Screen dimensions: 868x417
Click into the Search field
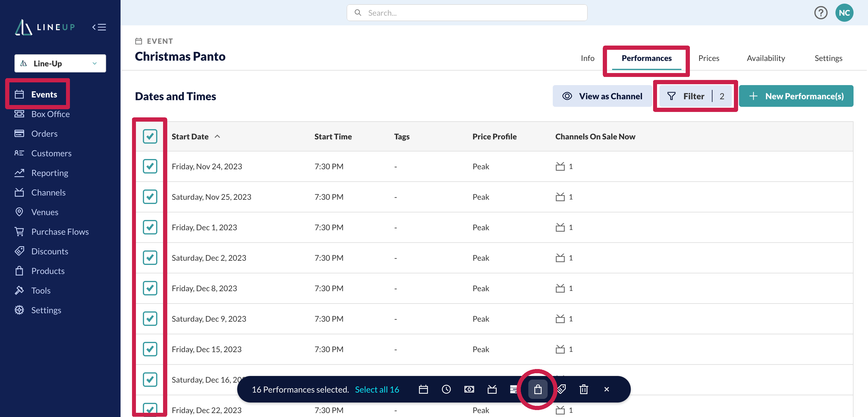pyautogui.click(x=467, y=13)
